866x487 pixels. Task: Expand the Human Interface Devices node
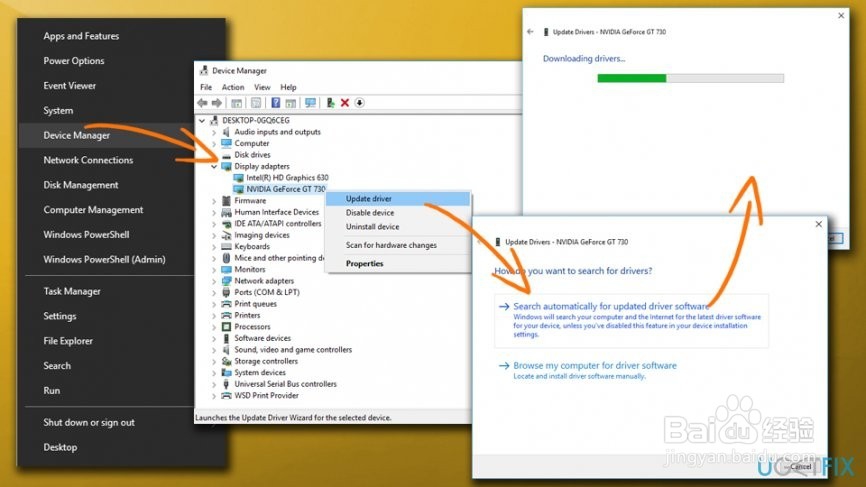click(214, 212)
